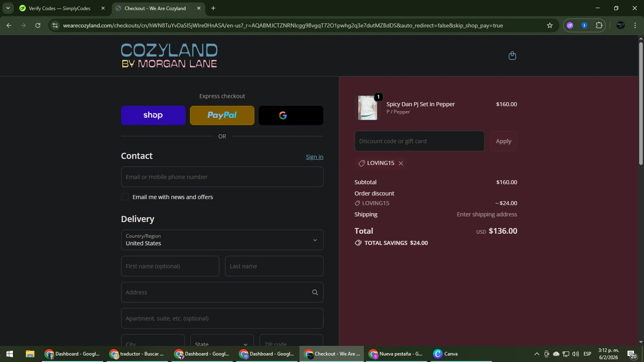Pay with Shop Pay express button
This screenshot has width=644, height=362.
pyautogui.click(x=153, y=115)
